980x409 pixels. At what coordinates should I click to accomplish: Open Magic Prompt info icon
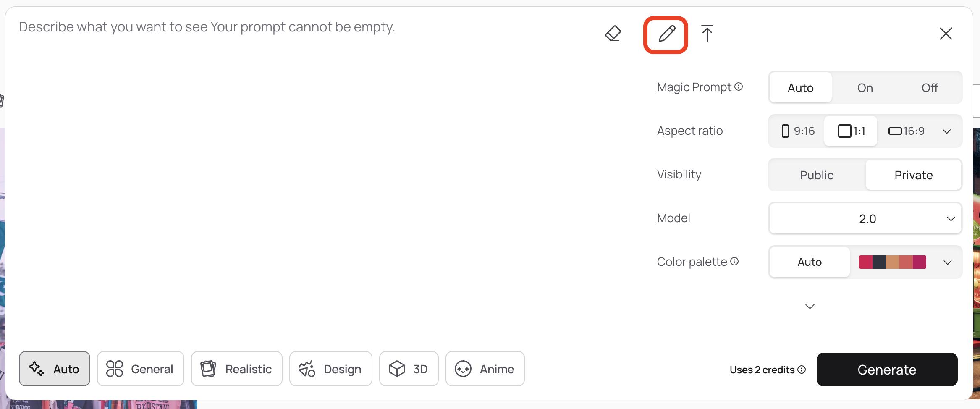click(739, 87)
